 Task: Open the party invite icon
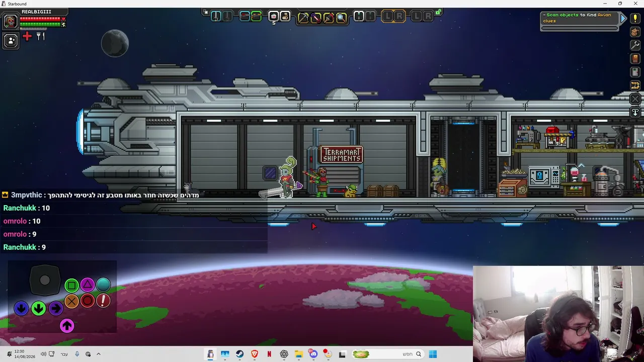pos(11,41)
